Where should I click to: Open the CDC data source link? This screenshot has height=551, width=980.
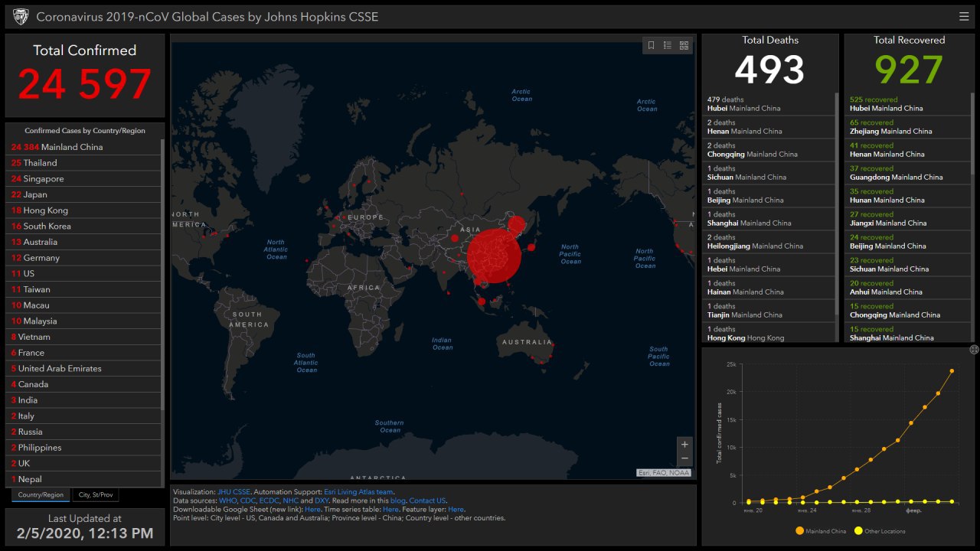click(248, 500)
